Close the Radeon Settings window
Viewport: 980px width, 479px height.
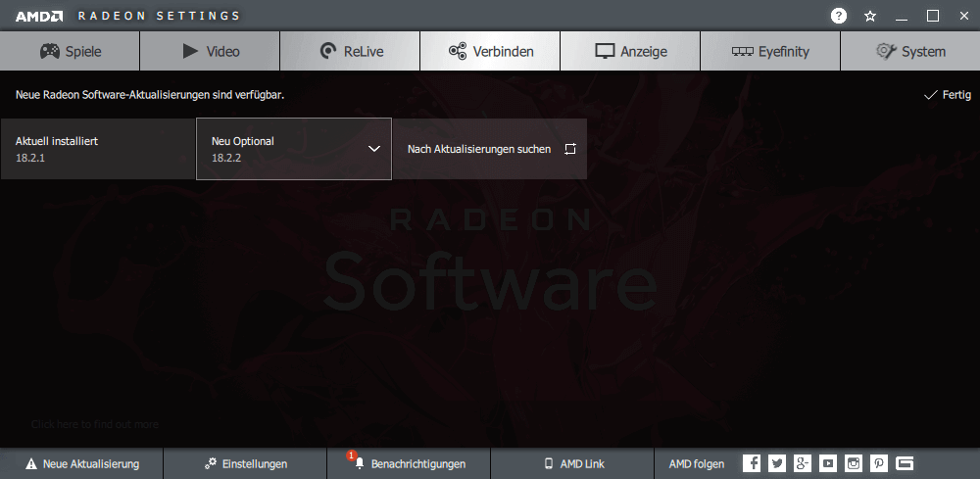[964, 17]
